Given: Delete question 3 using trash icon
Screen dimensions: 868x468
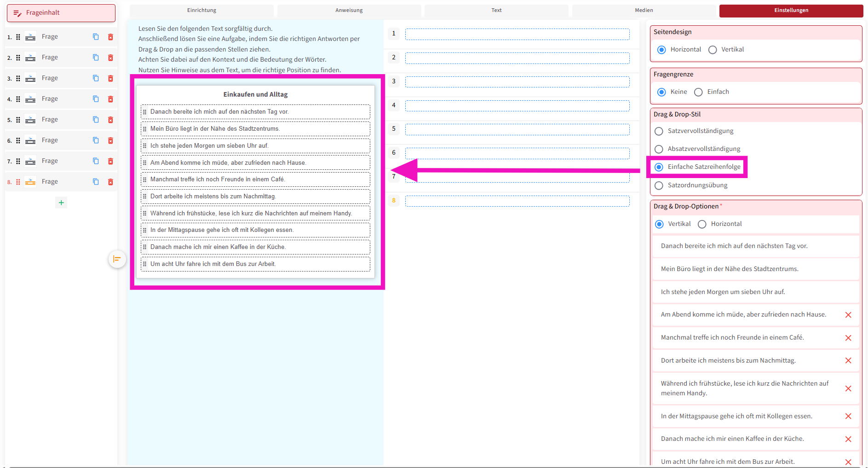Looking at the screenshot, I should (110, 78).
